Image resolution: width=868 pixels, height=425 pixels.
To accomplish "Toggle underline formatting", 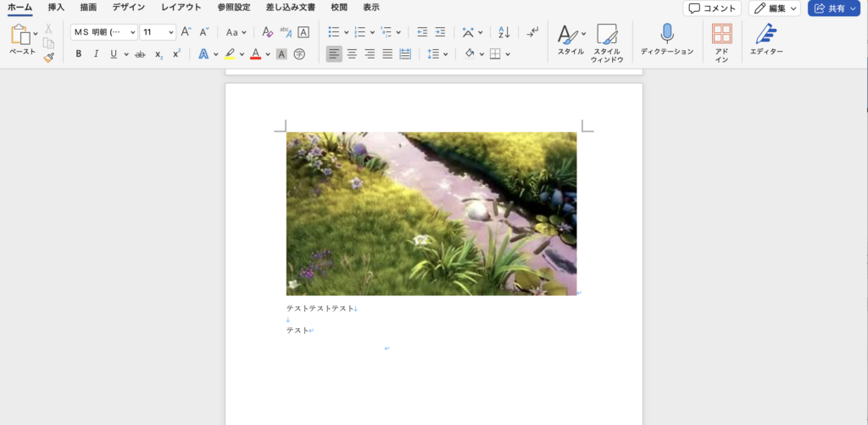I will click(114, 53).
